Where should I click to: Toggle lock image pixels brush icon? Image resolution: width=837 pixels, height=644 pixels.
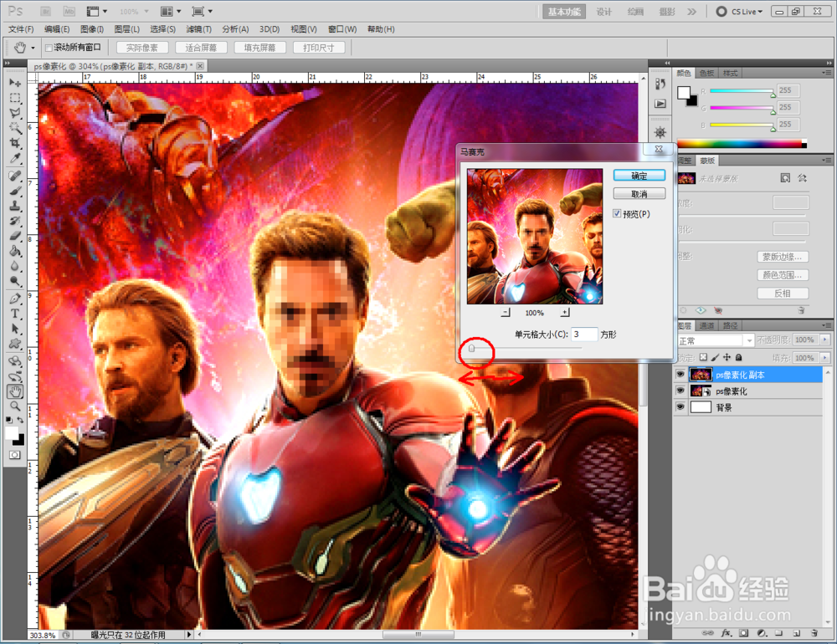point(715,357)
